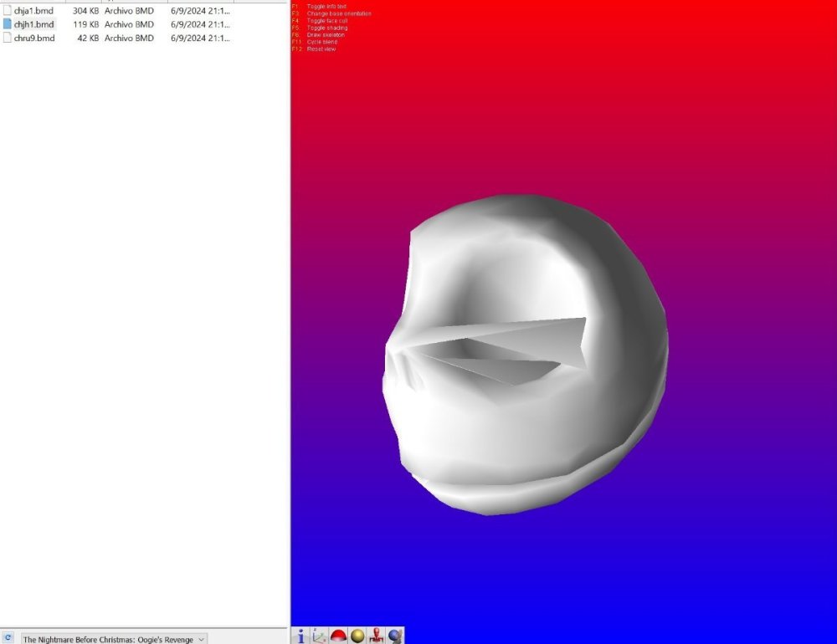Click the XYZ axes orientation icon
The height and width of the screenshot is (644, 837).
point(320,636)
